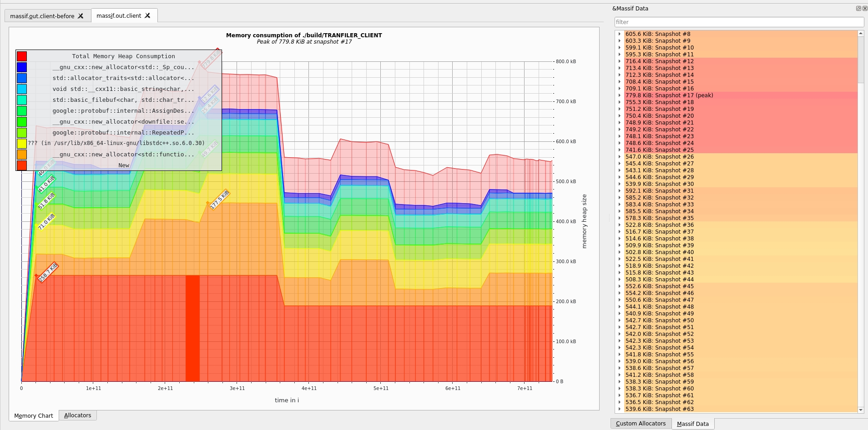Open the Allocators tab
Screen dimensions: 868x430
77,415
